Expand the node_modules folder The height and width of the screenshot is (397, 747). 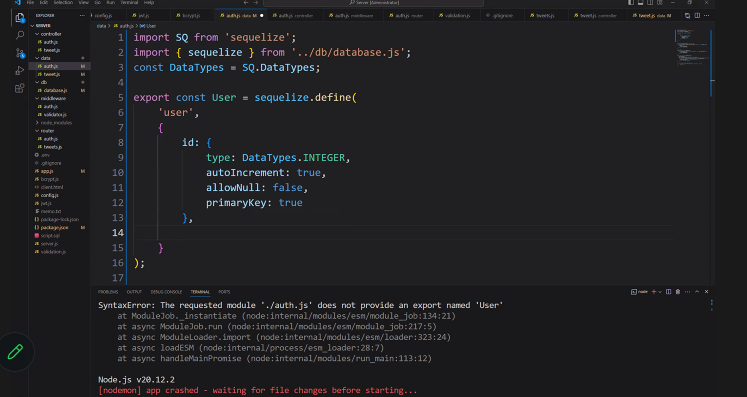point(56,123)
